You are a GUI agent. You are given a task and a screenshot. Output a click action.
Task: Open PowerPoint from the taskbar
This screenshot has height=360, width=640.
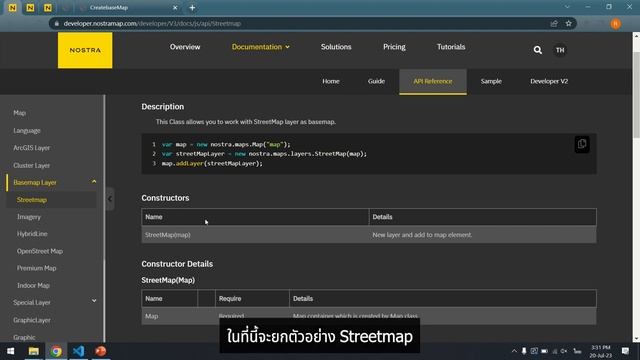[100, 351]
